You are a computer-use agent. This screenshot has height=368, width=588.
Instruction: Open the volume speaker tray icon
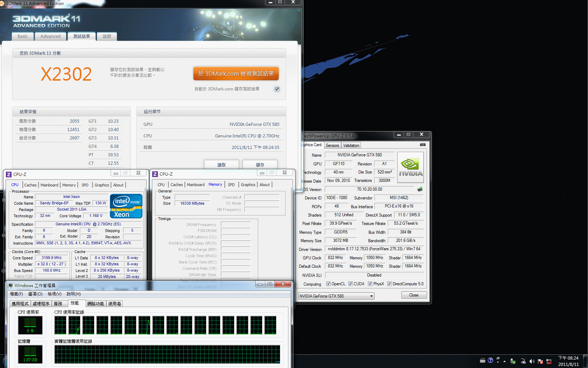click(532, 361)
